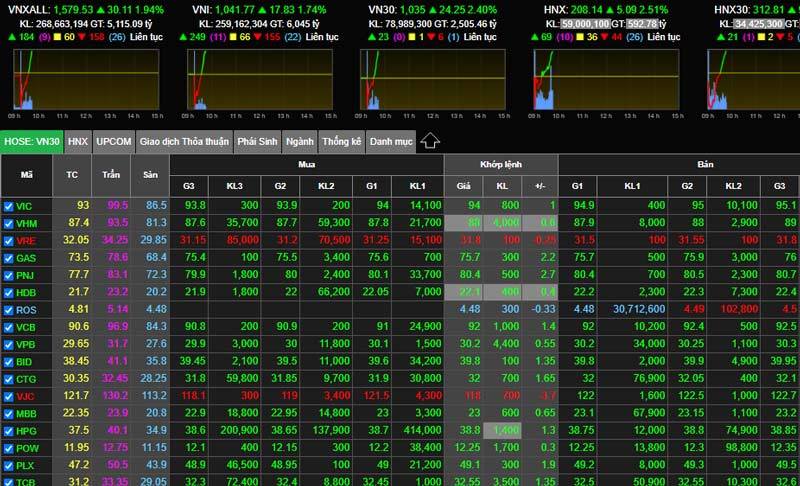Open the Danh mục watchlist menu
The height and width of the screenshot is (486, 800).
click(x=391, y=142)
